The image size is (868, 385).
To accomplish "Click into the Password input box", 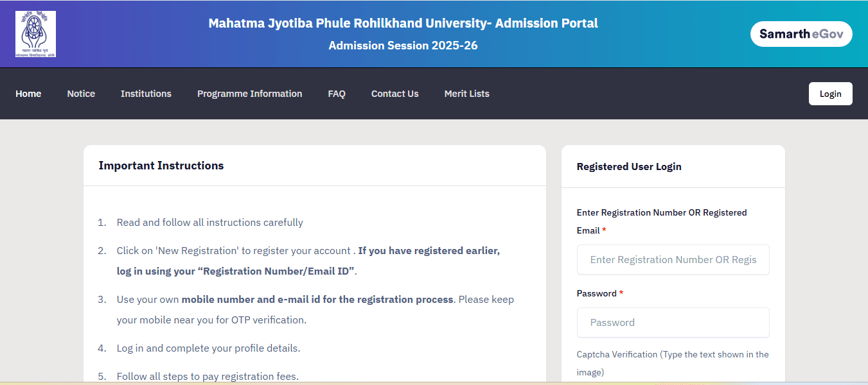I will tap(673, 323).
